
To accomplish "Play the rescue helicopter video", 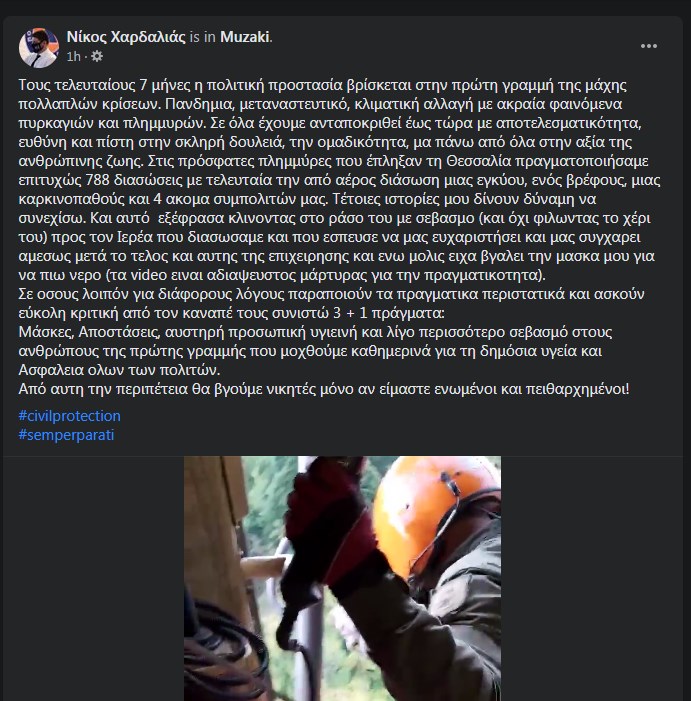I will tap(342, 579).
